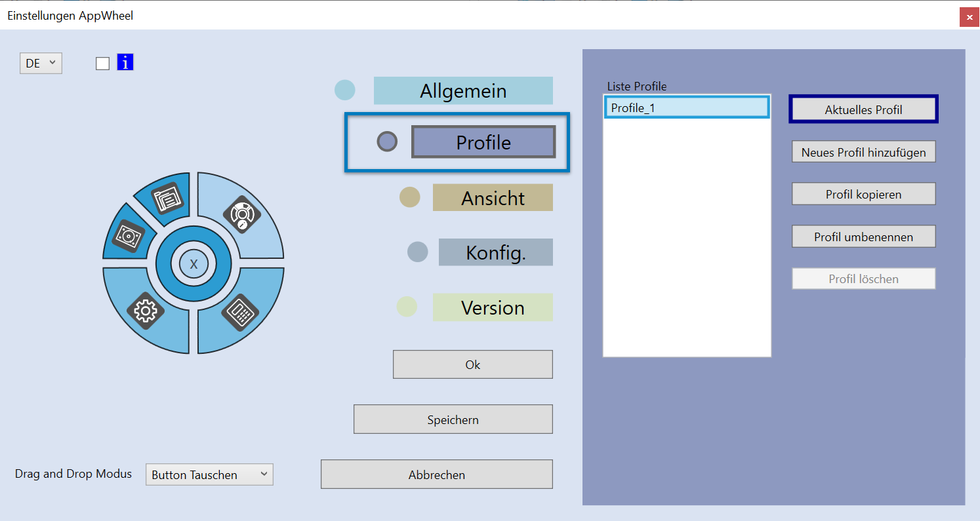This screenshot has height=521, width=980.
Task: Click Neues Profil hinzufügen
Action: click(x=863, y=151)
